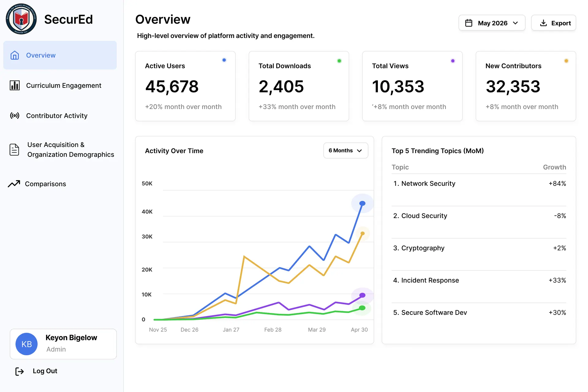The image size is (588, 392).
Task: Click the Contributor Activity broadcast icon
Action: coord(15,115)
